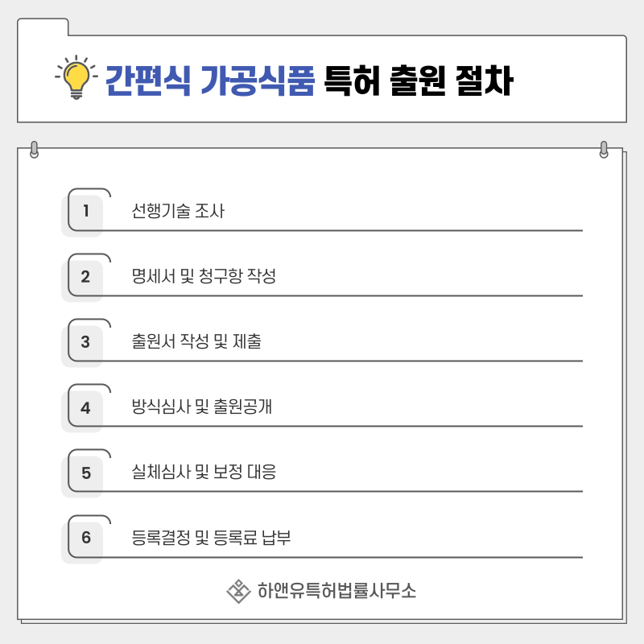The width and height of the screenshot is (644, 644).
Task: Click the 하앤유특허법률사무소 diamond logo icon
Action: click(238, 591)
